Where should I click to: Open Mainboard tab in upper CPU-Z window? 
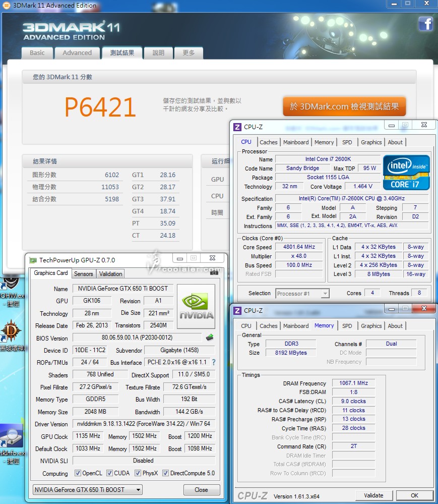pos(296,142)
